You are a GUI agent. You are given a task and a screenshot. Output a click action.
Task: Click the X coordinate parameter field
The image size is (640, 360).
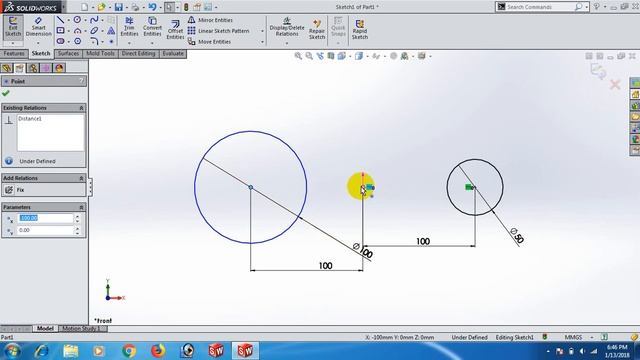(45, 218)
